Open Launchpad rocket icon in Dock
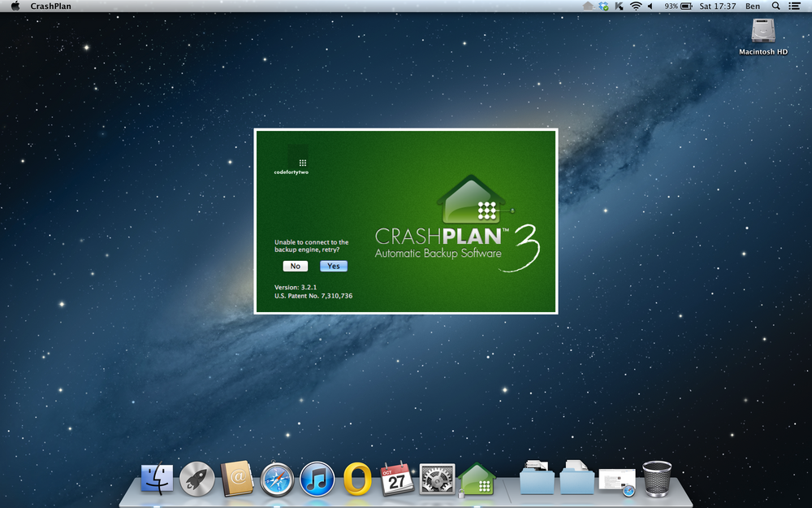This screenshot has height=508, width=812. 197,479
